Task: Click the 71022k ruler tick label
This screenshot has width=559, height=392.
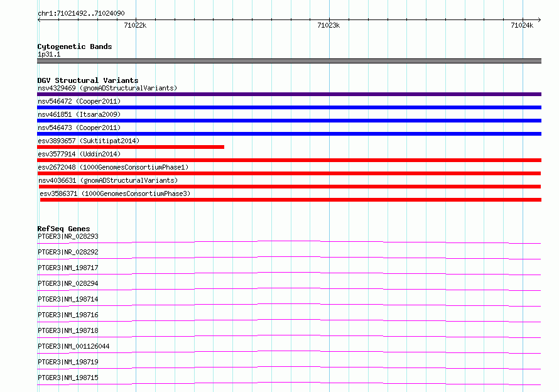Action: (x=135, y=25)
